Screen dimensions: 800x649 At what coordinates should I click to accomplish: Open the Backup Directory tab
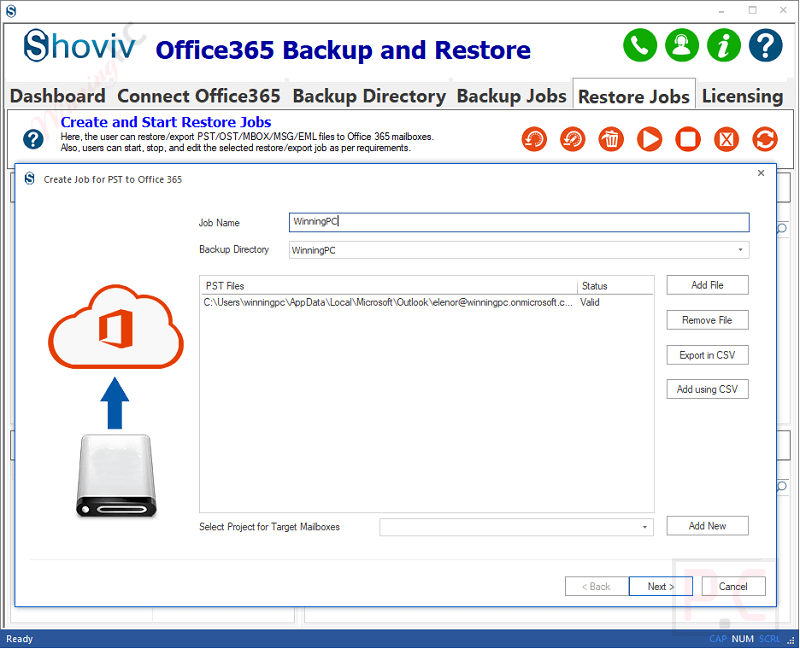tap(369, 96)
